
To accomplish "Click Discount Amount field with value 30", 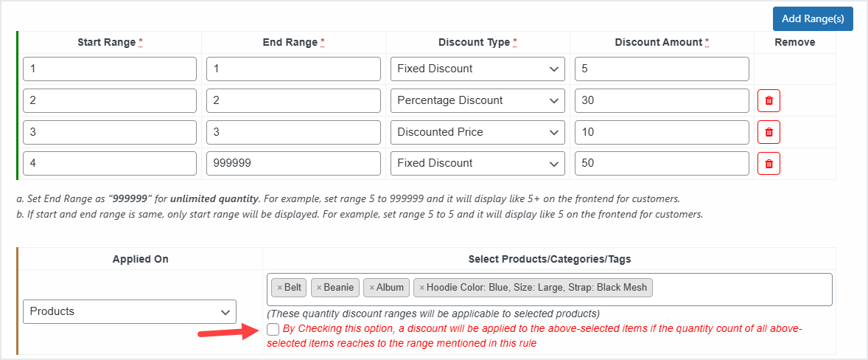I will click(x=661, y=100).
